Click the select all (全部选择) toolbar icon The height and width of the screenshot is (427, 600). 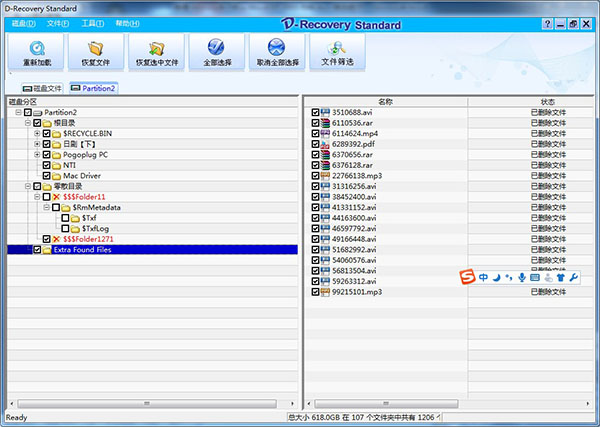(217, 52)
